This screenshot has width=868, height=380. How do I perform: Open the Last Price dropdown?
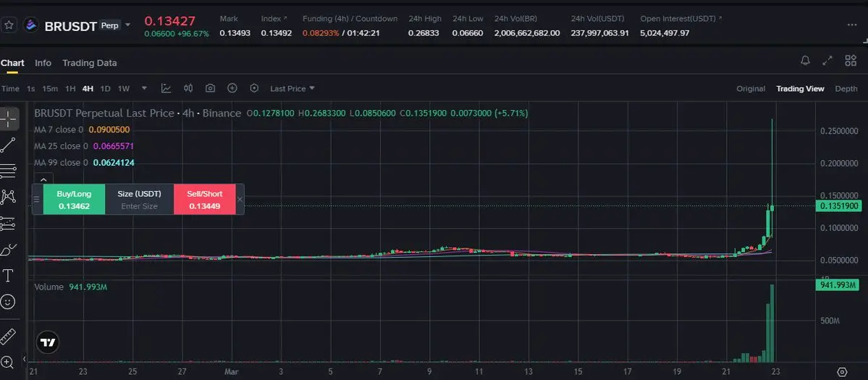pos(292,88)
